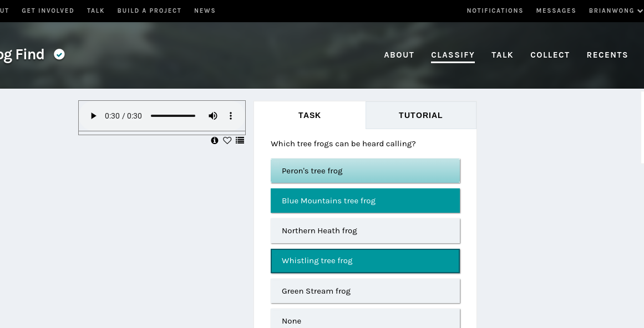This screenshot has width=644, height=328.
Task: Deselect Whistling tree frog answer
Action: point(365,261)
